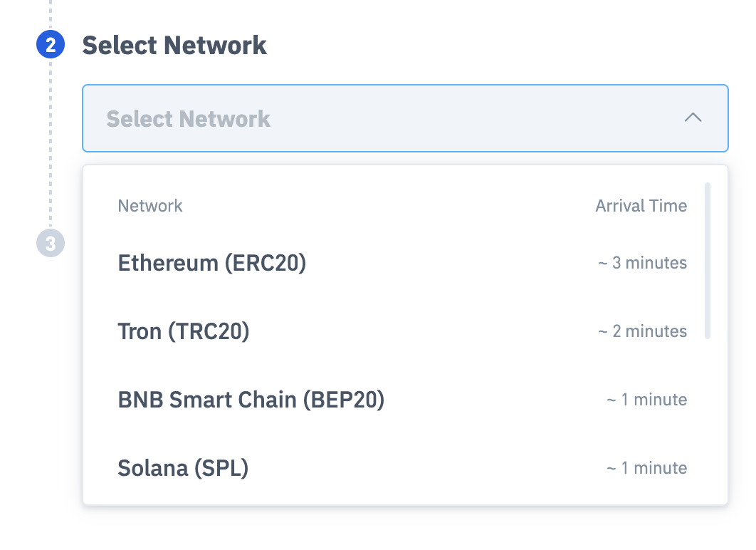The height and width of the screenshot is (550, 756).
Task: Choose Ethereum (ERC20) network
Action: coord(403,263)
